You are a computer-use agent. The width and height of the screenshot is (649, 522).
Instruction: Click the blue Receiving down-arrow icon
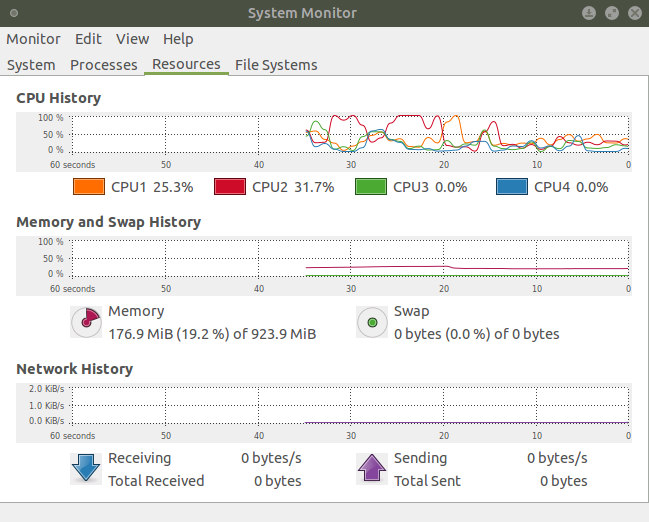click(86, 469)
